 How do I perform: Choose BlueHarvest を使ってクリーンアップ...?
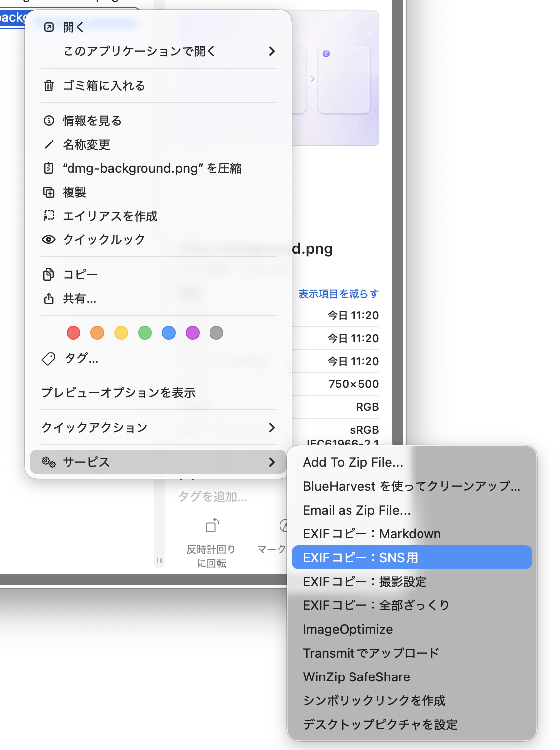[x=412, y=486]
